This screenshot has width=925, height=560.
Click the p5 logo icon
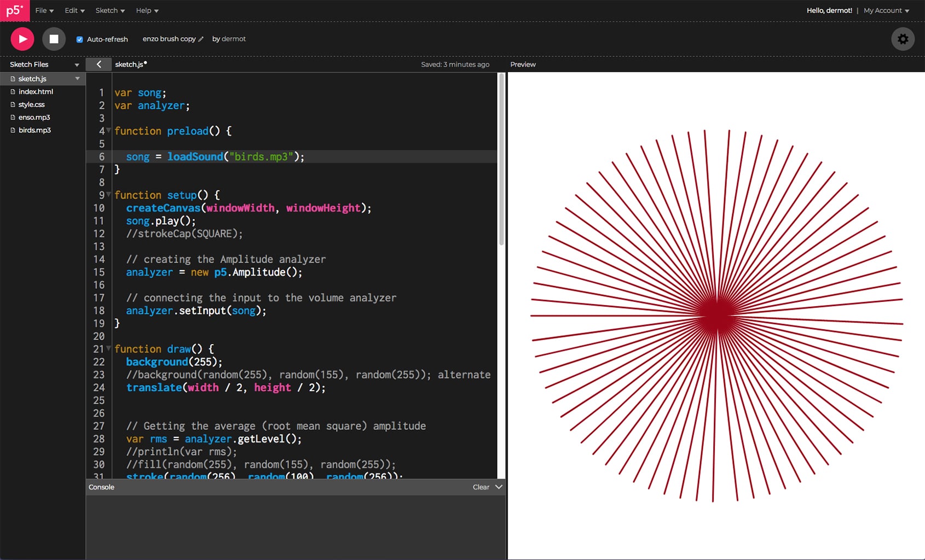point(15,10)
